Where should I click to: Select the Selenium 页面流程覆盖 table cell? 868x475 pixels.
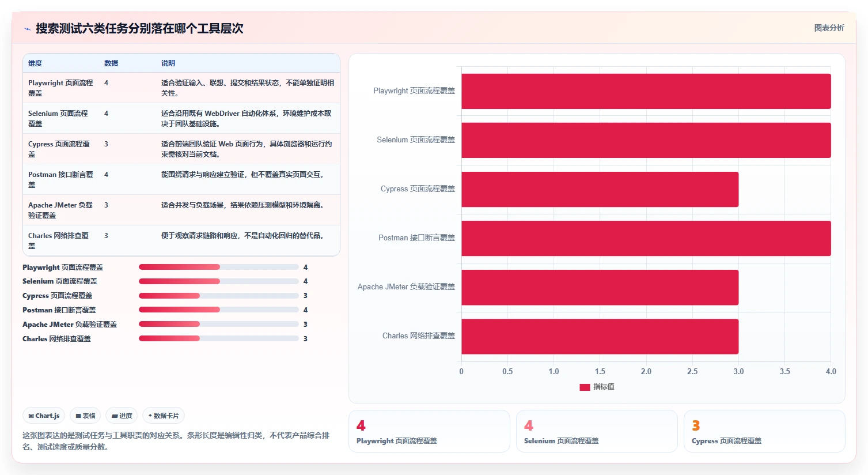[60, 118]
